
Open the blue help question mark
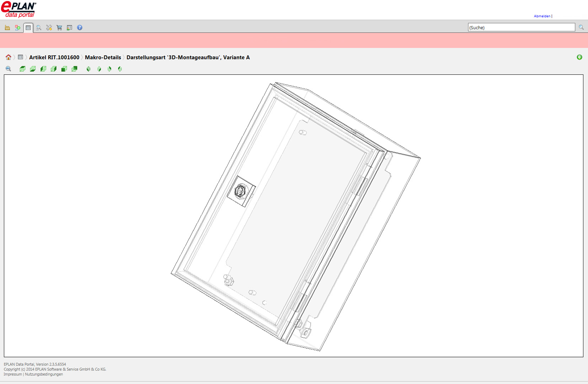click(80, 28)
